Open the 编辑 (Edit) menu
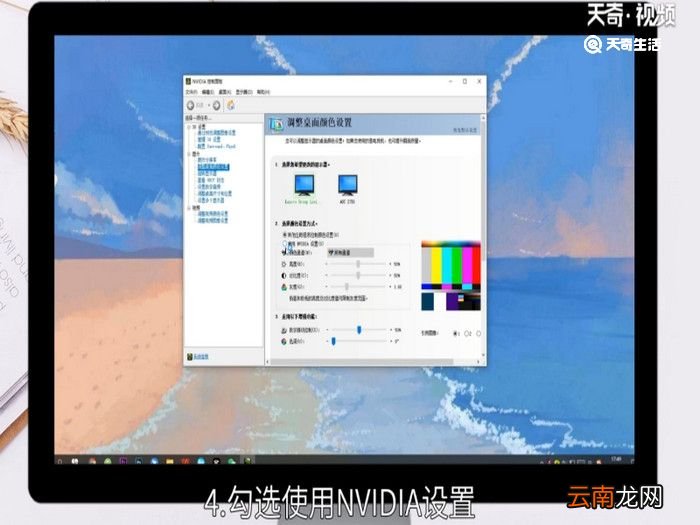 point(208,92)
